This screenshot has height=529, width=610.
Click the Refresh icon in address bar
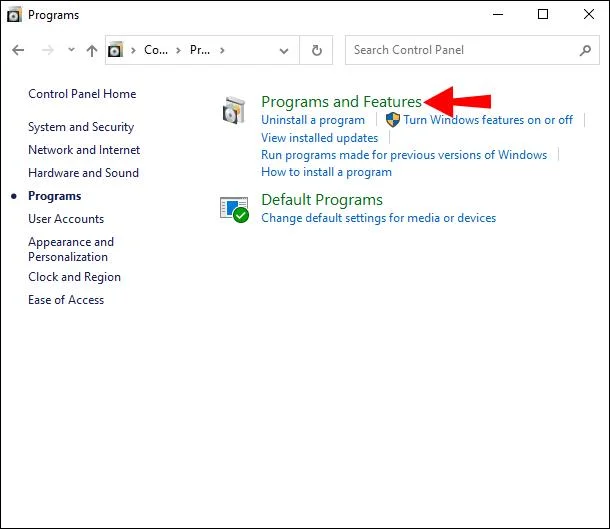pos(317,50)
